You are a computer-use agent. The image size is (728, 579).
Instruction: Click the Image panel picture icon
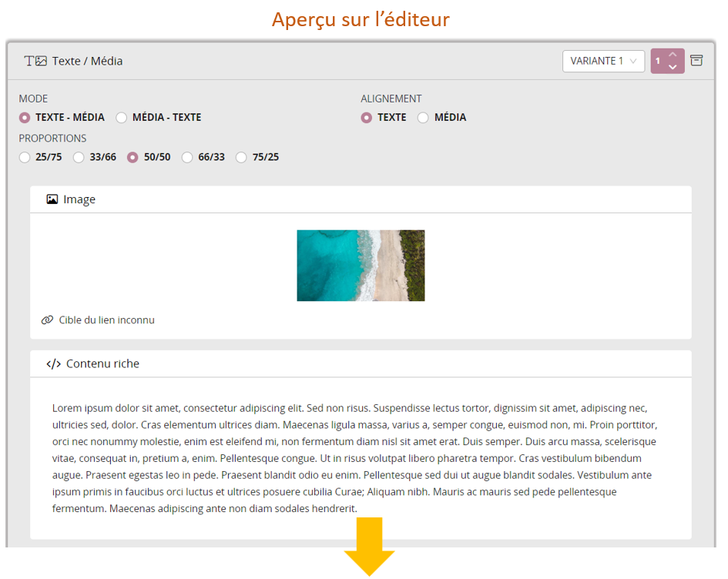click(52, 199)
